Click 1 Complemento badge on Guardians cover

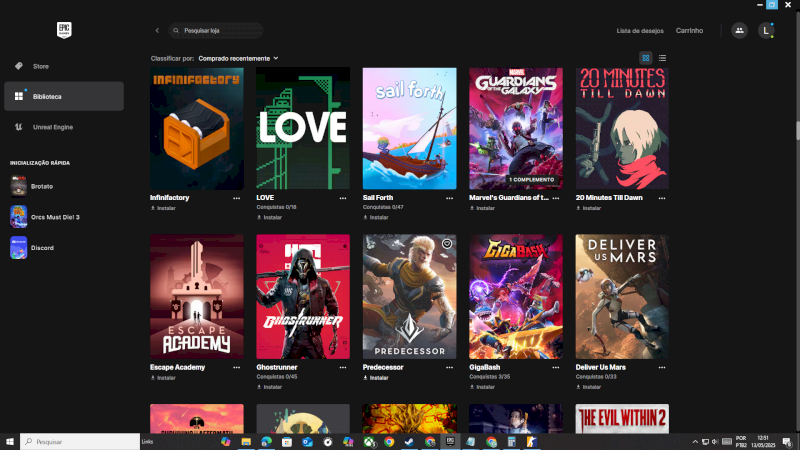(x=531, y=180)
